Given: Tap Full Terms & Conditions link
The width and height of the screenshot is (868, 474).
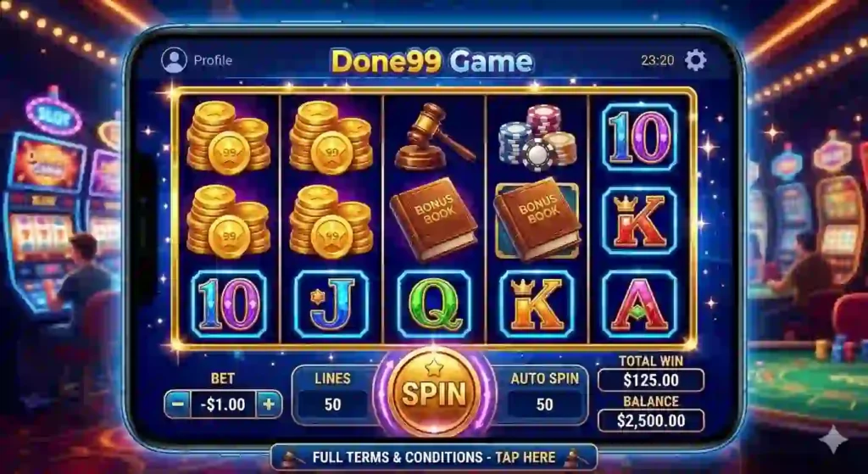Looking at the screenshot, I should pos(434,457).
